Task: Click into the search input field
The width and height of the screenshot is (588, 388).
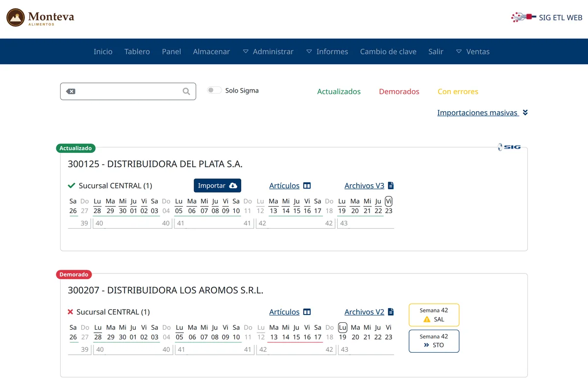Action: tap(128, 91)
